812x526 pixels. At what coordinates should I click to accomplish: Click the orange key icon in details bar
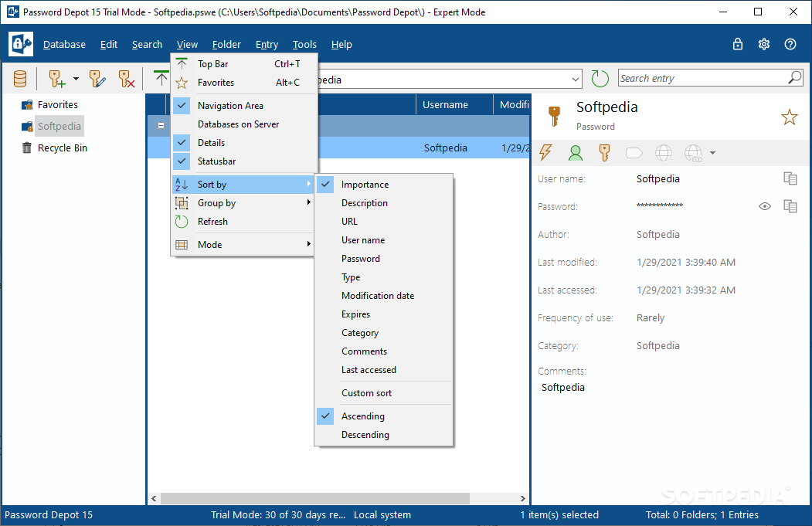[604, 153]
